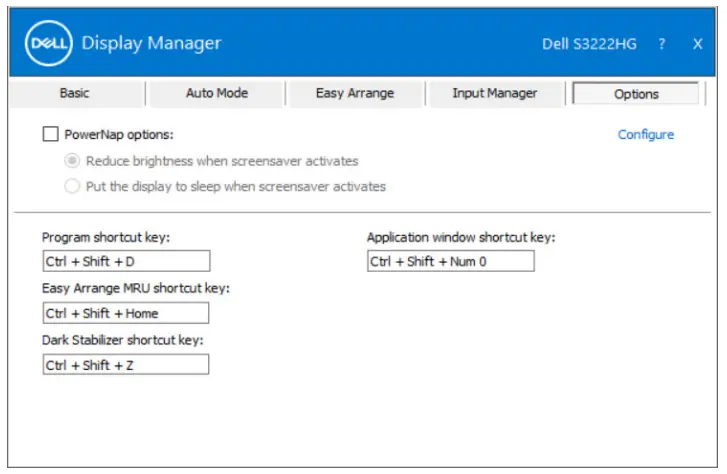Select the Application window shortcut key field
This screenshot has height=474, width=727.
[450, 261]
